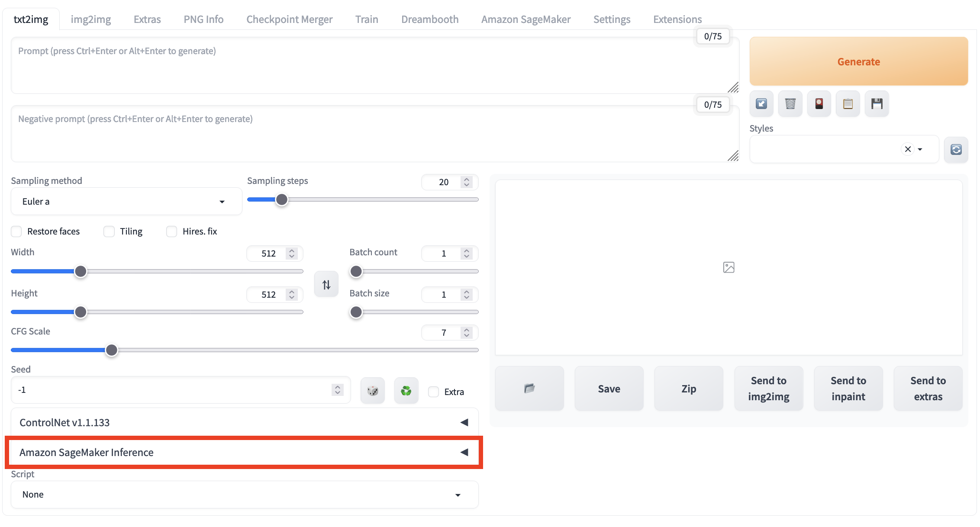Enable the Restore faces checkbox
This screenshot has width=980, height=527.
[x=16, y=231]
